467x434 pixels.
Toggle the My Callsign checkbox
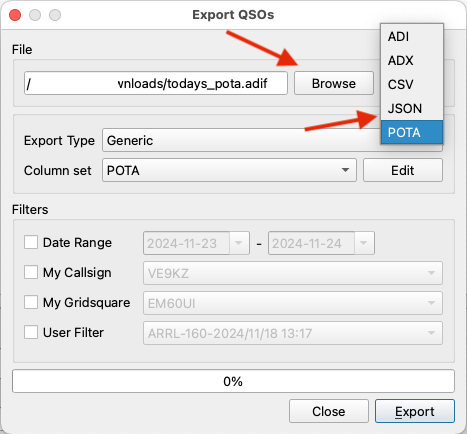pyautogui.click(x=31, y=272)
